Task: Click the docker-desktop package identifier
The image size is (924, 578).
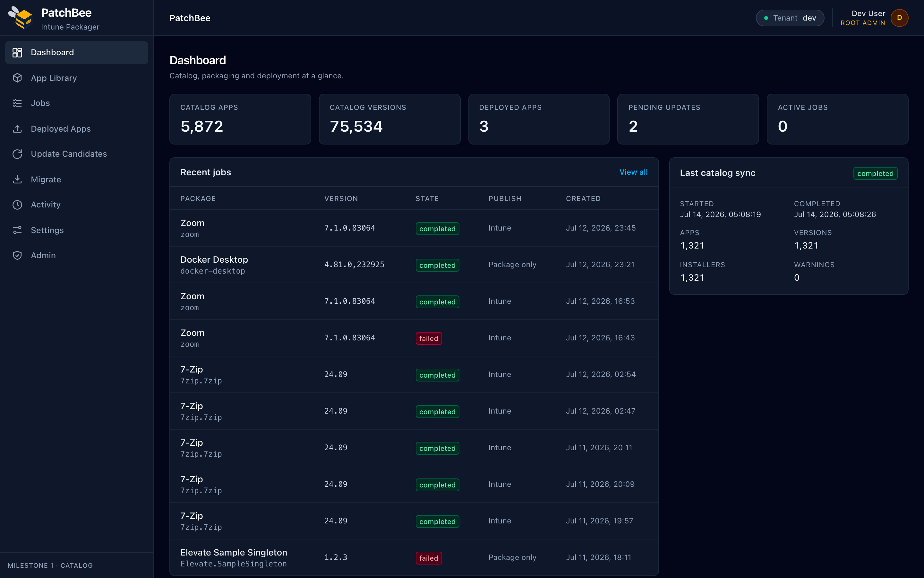Action: pos(212,271)
